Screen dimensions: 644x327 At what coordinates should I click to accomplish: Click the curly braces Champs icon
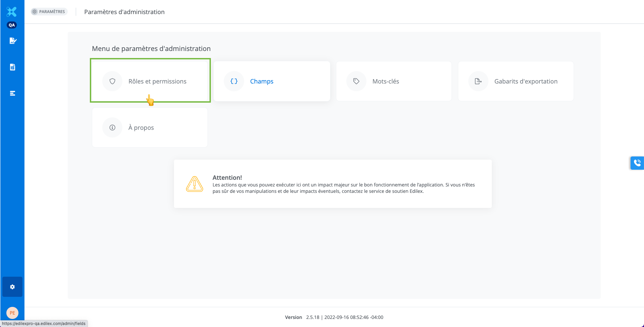tap(234, 81)
